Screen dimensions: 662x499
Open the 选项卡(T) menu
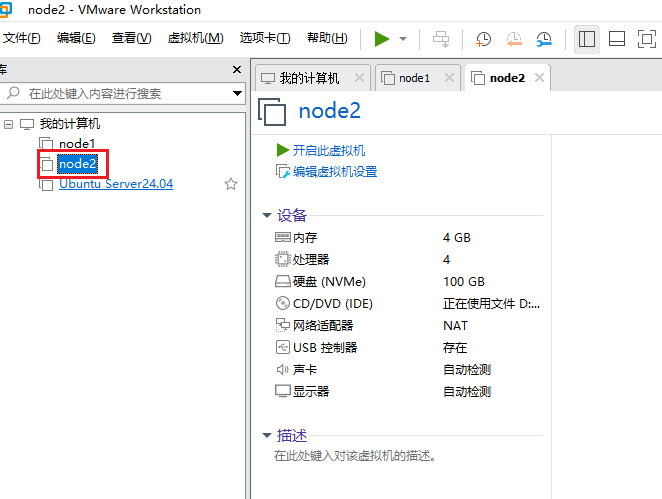point(265,38)
